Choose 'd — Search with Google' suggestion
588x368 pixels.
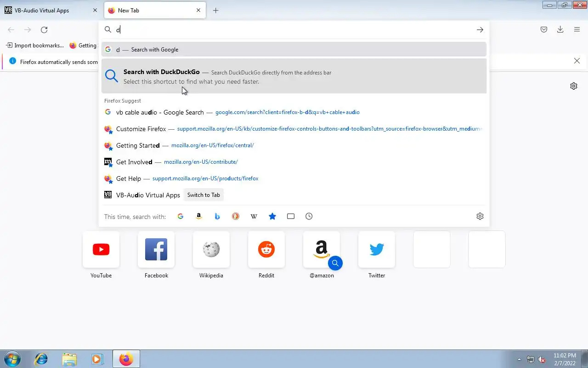pyautogui.click(x=294, y=50)
